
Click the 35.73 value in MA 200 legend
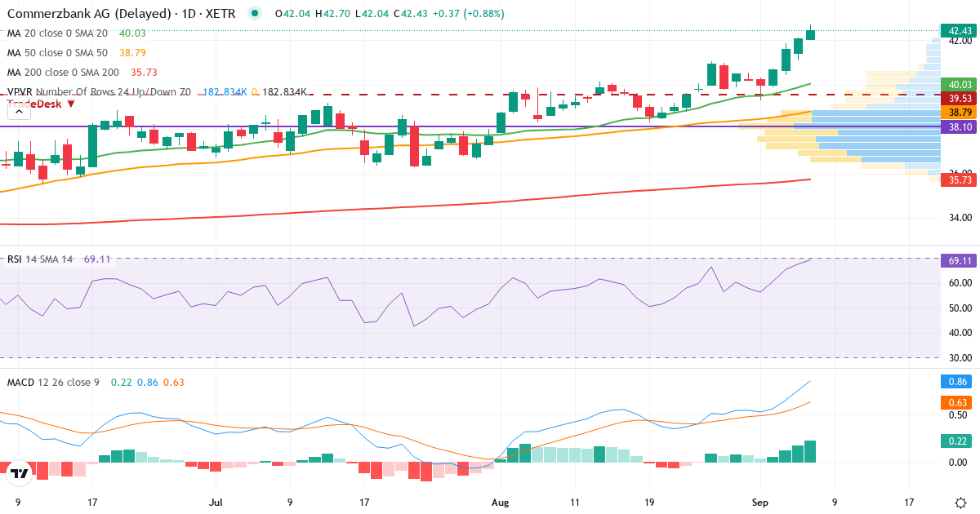pyautogui.click(x=144, y=73)
